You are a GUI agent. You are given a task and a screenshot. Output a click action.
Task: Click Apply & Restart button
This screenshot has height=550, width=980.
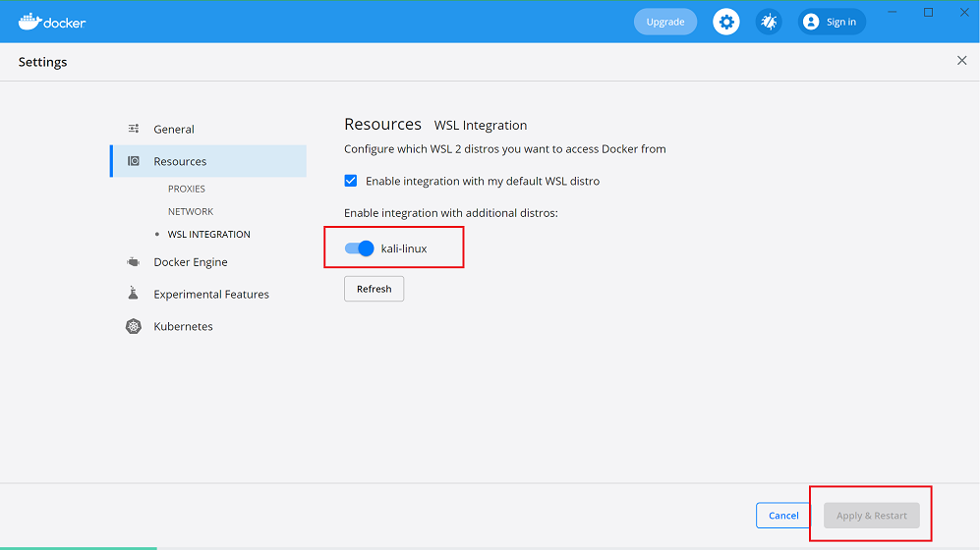pos(872,516)
